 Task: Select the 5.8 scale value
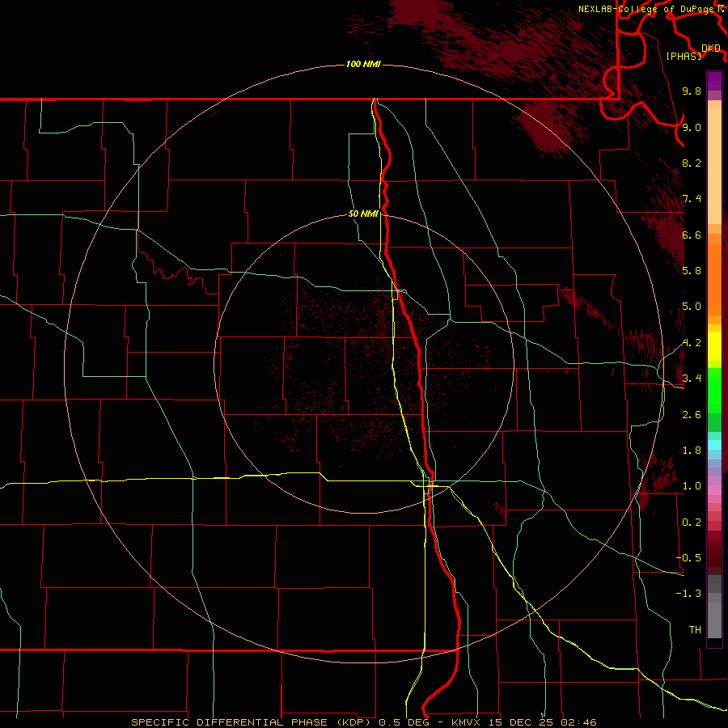[692, 271]
